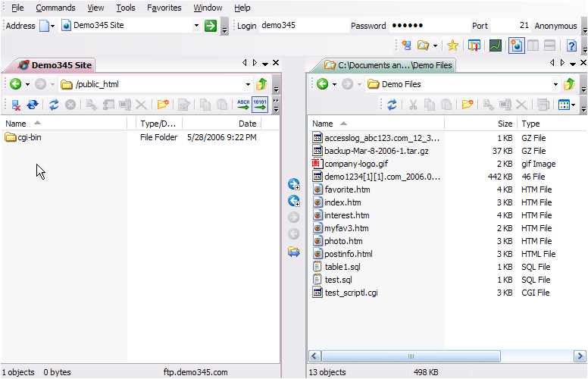Refresh the remote /public_html listing

tap(54, 105)
